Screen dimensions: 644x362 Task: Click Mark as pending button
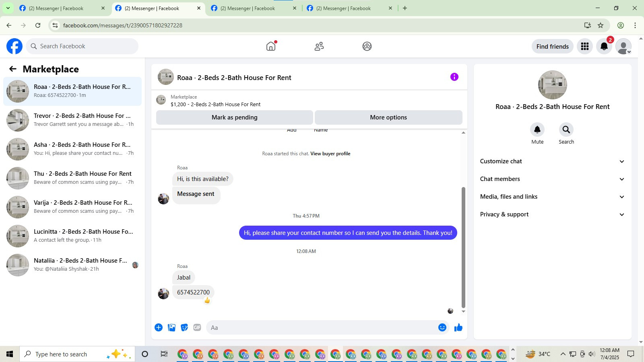[x=235, y=117]
